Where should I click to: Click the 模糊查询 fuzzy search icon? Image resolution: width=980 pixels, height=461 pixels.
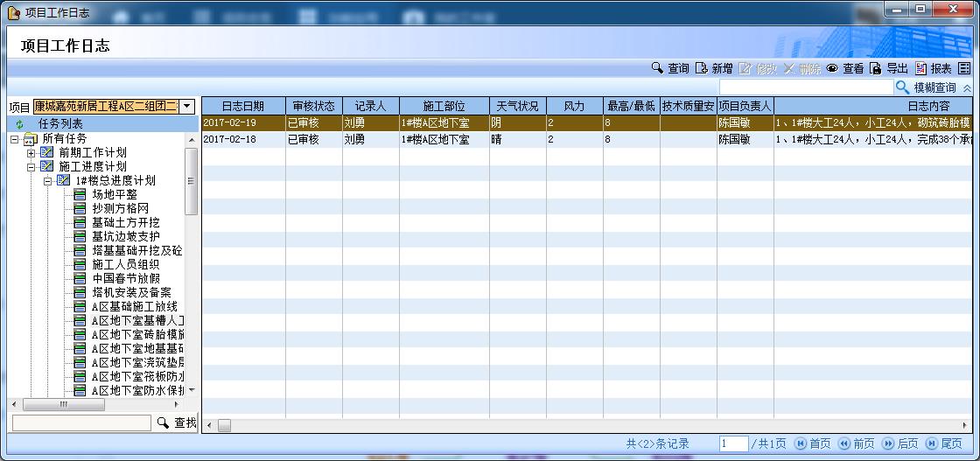pyautogui.click(x=903, y=87)
